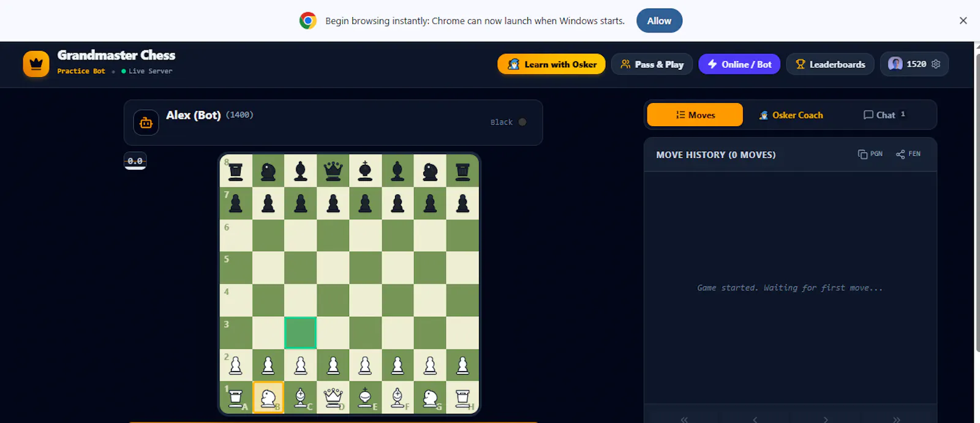This screenshot has width=980, height=423.
Task: Click the empty e4 square
Action: (x=366, y=300)
